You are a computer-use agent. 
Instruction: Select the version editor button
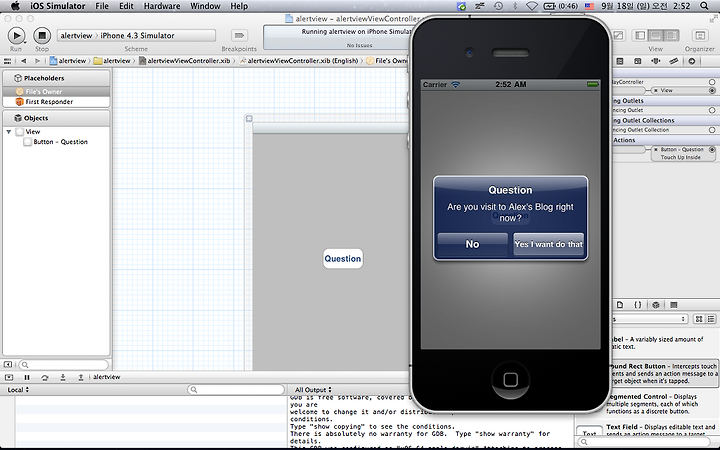619,35
